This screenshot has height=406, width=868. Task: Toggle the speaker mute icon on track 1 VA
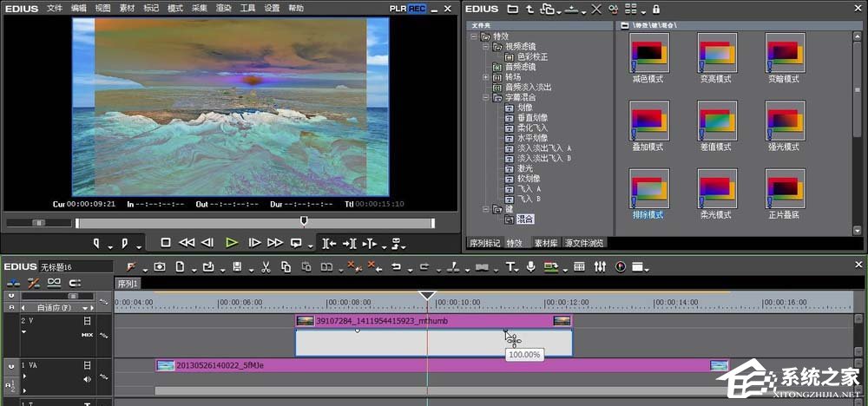point(87,379)
